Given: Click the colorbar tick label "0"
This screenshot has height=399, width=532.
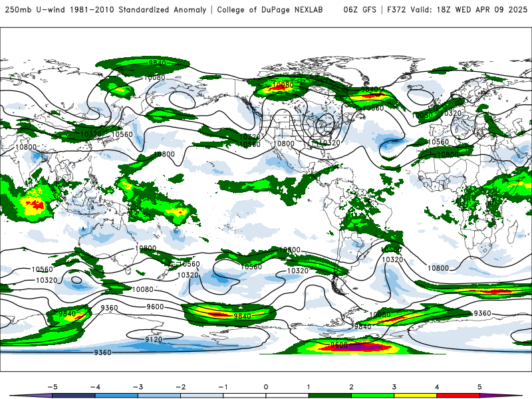Looking at the screenshot, I should tap(266, 387).
